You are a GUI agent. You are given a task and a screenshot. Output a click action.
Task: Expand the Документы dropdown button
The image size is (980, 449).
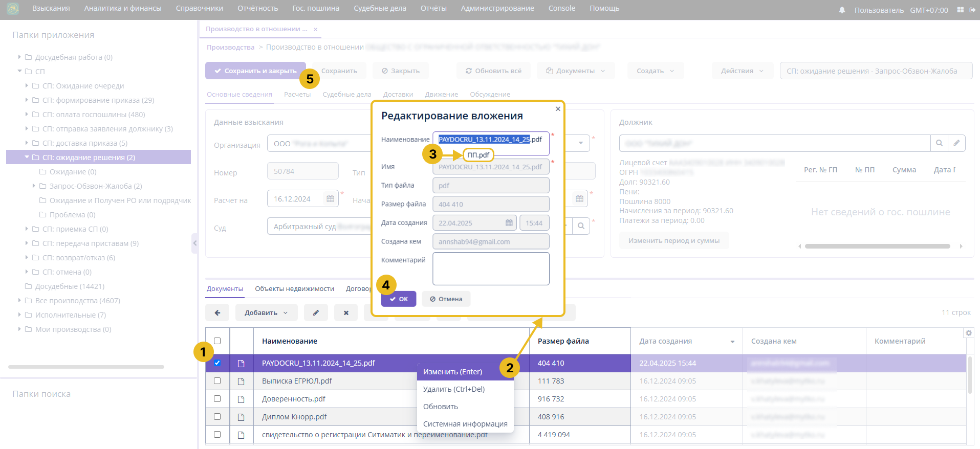(x=575, y=71)
